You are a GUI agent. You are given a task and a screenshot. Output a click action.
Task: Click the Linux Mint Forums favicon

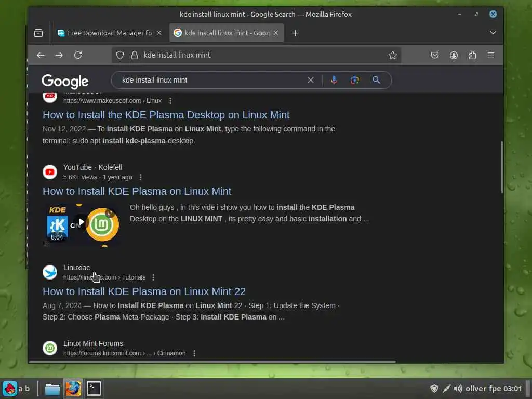click(x=50, y=348)
